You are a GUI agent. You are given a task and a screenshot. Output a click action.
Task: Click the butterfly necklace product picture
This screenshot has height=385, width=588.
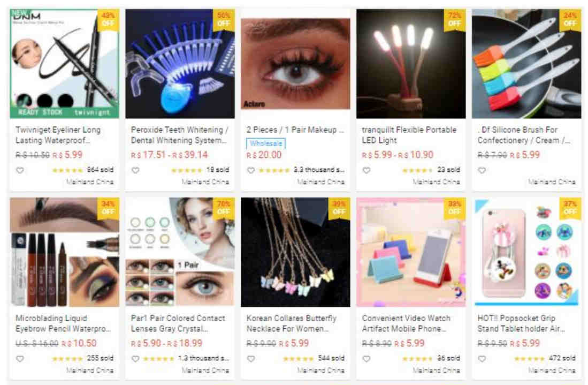point(295,252)
